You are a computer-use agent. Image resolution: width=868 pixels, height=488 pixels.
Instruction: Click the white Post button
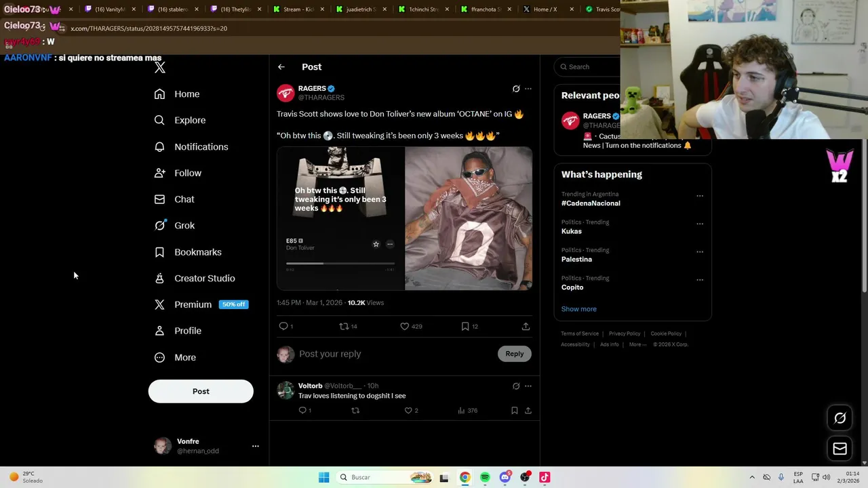pyautogui.click(x=201, y=391)
